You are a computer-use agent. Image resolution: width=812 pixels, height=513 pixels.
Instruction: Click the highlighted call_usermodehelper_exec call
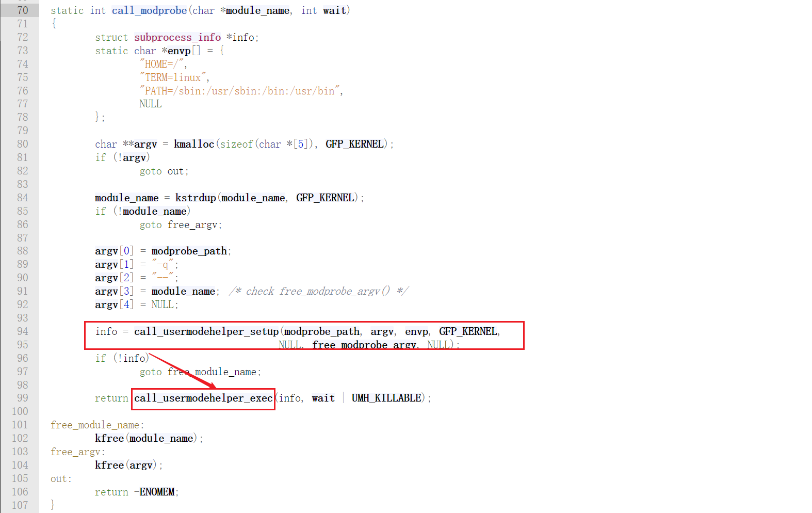(x=203, y=398)
